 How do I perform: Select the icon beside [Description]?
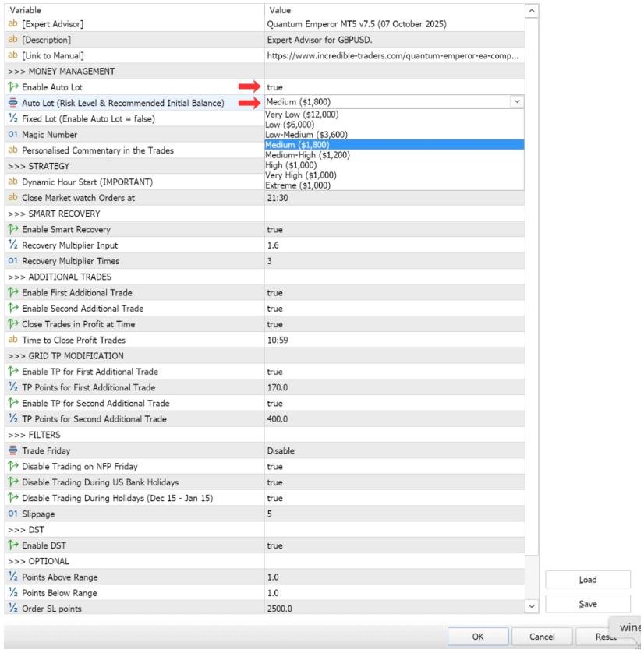click(13, 40)
